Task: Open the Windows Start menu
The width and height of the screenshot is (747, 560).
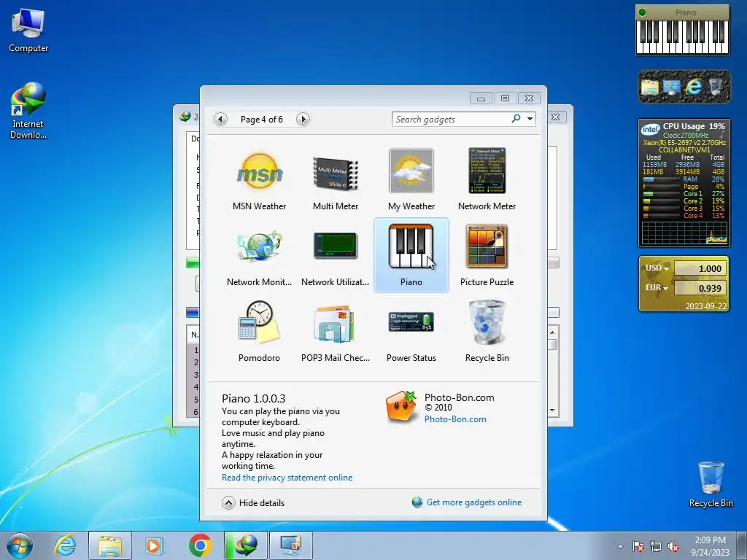Action: [20, 545]
